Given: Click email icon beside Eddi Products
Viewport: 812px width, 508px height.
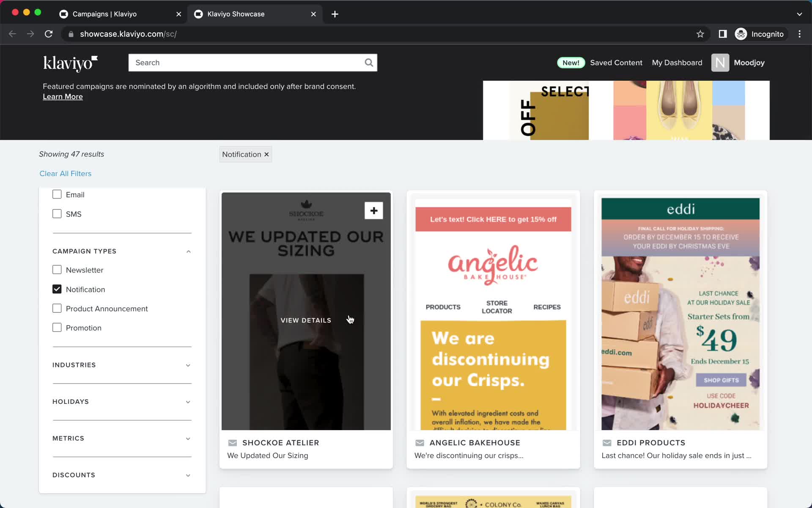Looking at the screenshot, I should tap(607, 443).
